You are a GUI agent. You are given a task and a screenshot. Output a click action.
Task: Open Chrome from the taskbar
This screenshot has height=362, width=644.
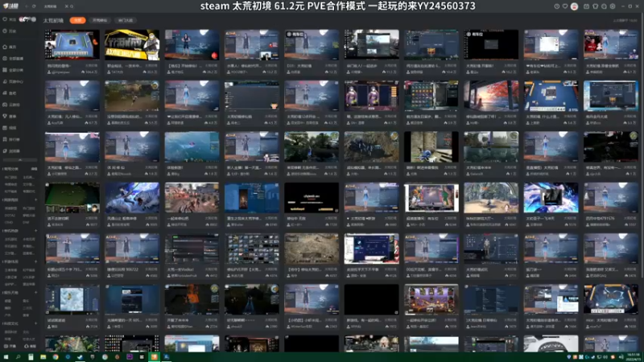coord(56,357)
